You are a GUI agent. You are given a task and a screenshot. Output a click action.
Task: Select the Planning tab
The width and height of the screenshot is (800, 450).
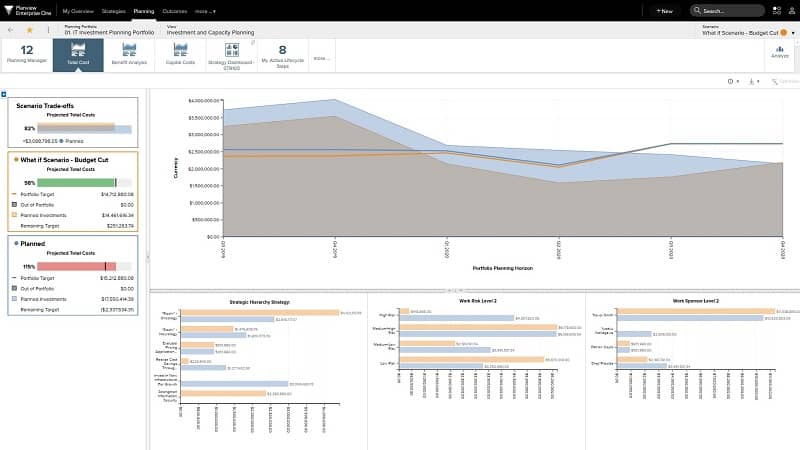click(144, 11)
